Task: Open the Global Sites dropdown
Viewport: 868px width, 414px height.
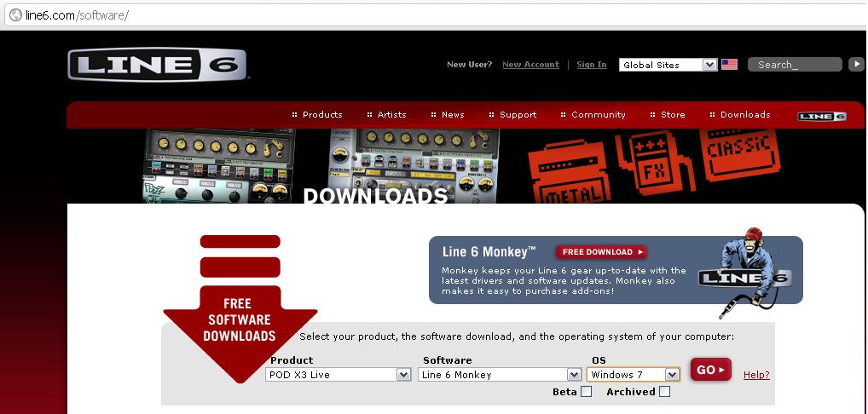Action: [x=668, y=65]
